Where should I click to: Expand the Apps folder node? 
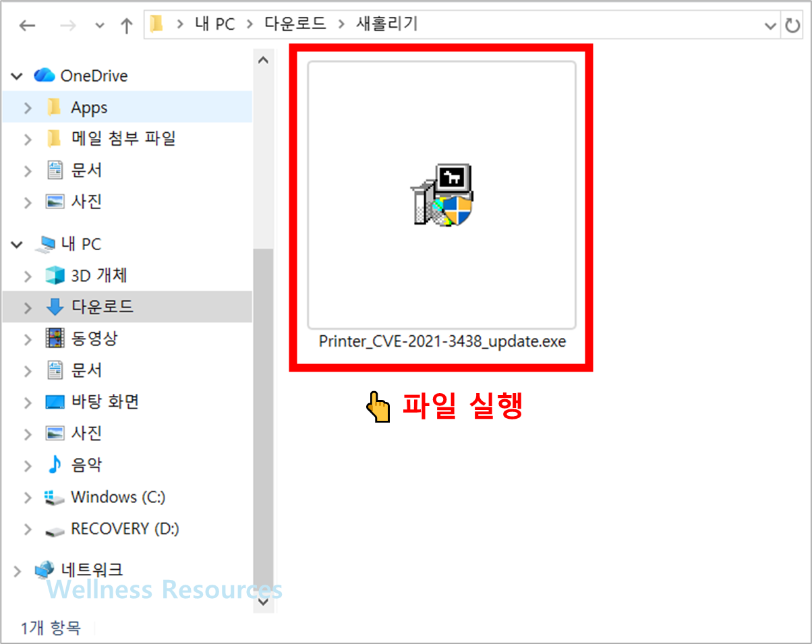pyautogui.click(x=28, y=107)
